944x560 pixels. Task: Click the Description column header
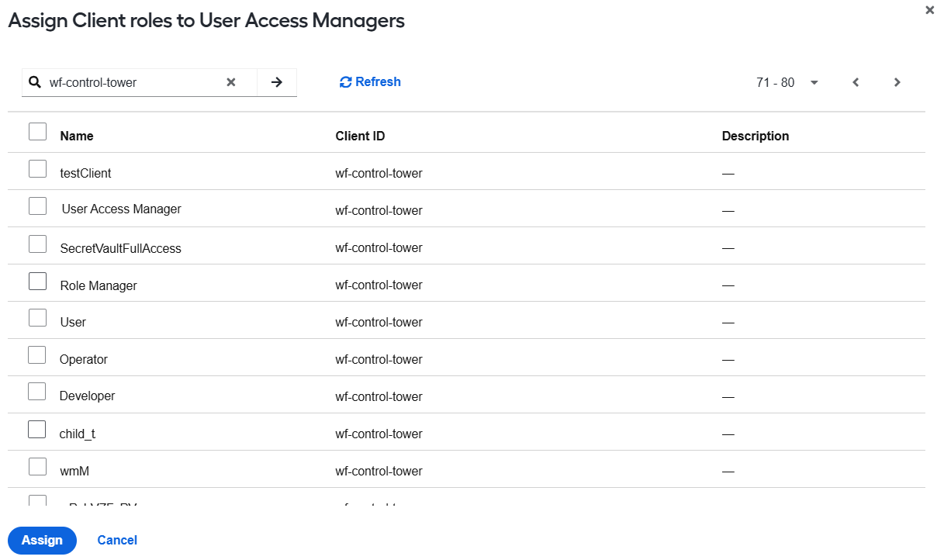point(756,136)
